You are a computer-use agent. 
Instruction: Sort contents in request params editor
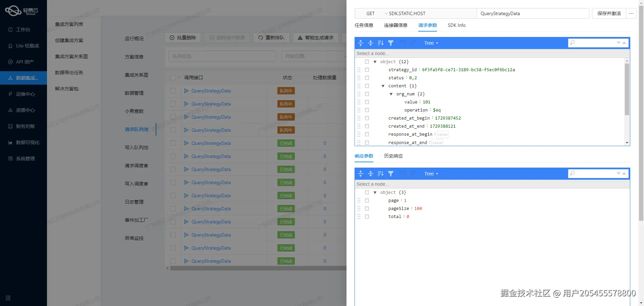[381, 43]
